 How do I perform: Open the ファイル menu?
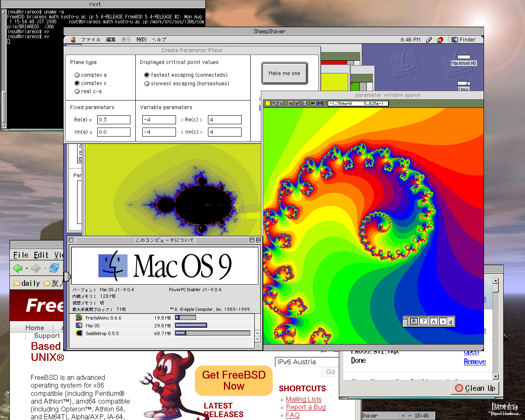(91, 40)
